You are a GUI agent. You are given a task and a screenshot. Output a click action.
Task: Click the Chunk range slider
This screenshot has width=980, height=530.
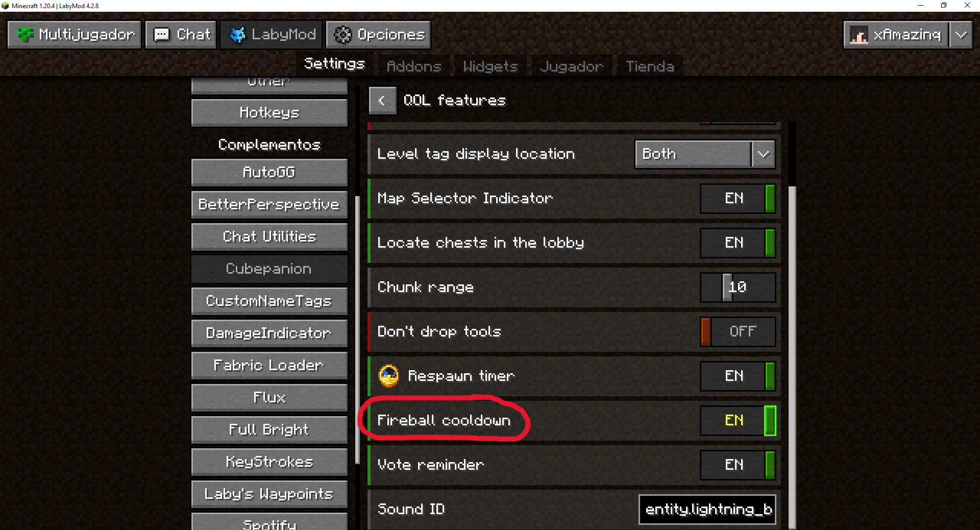click(x=738, y=287)
